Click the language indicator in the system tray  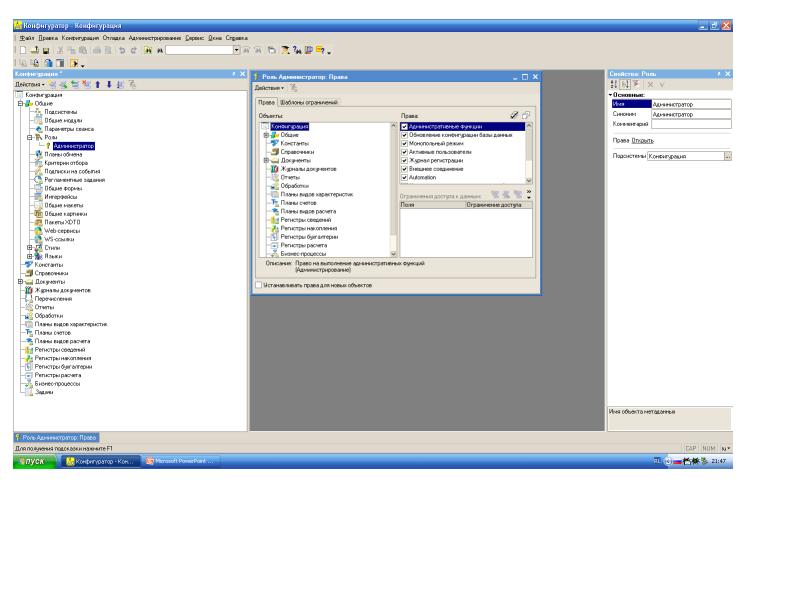[657, 461]
